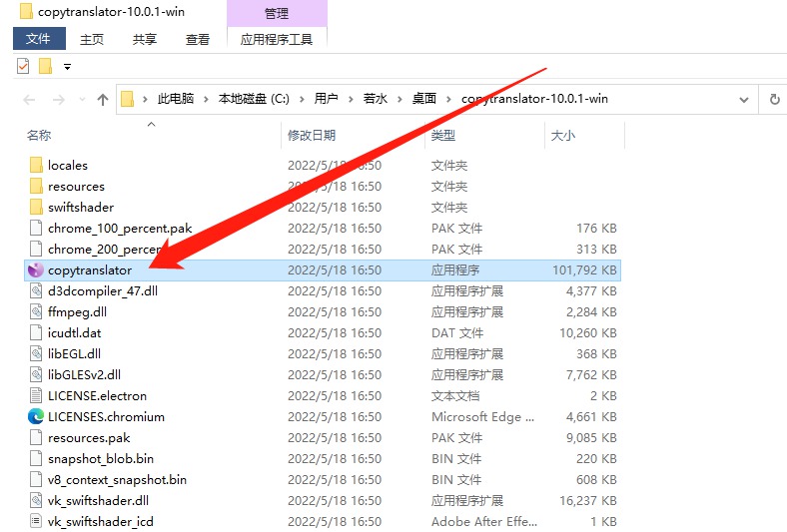
Task: Click the DAT 文件 type cell
Action: tap(456, 333)
